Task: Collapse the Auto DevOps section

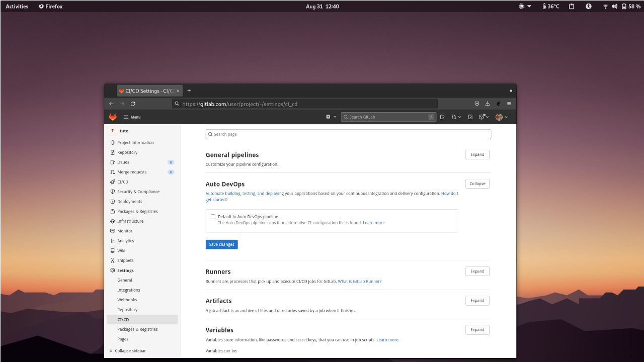Action: pos(476,184)
